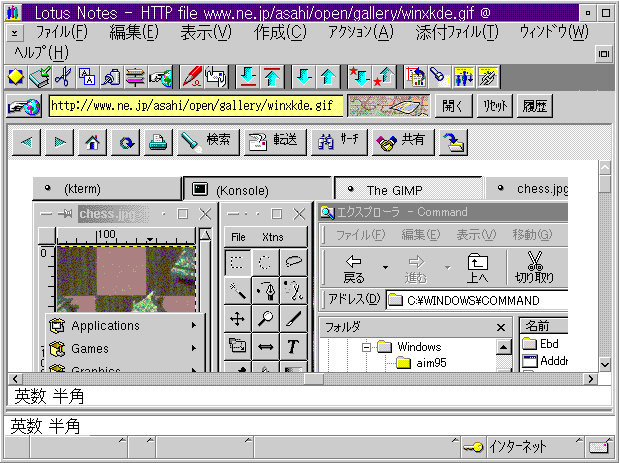Open the window control menu left of ファイル
The width and height of the screenshot is (619, 463).
pyautogui.click(x=15, y=33)
